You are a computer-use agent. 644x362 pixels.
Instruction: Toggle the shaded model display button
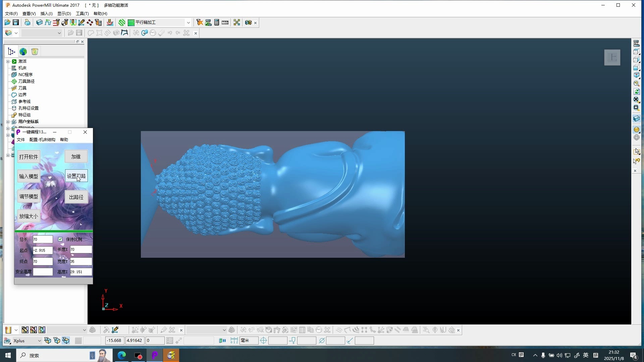636,130
